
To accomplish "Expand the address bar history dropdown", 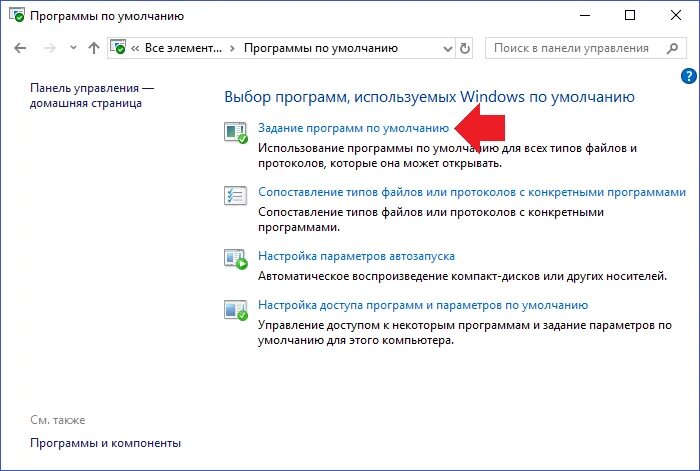I will click(x=447, y=49).
